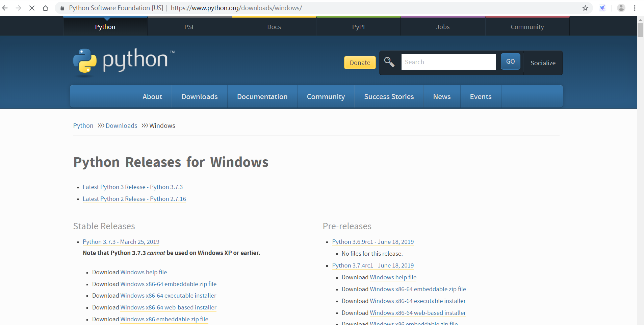Open Python 3.7.4rc1 - June 18, 2019 link
644x325 pixels.
(373, 265)
